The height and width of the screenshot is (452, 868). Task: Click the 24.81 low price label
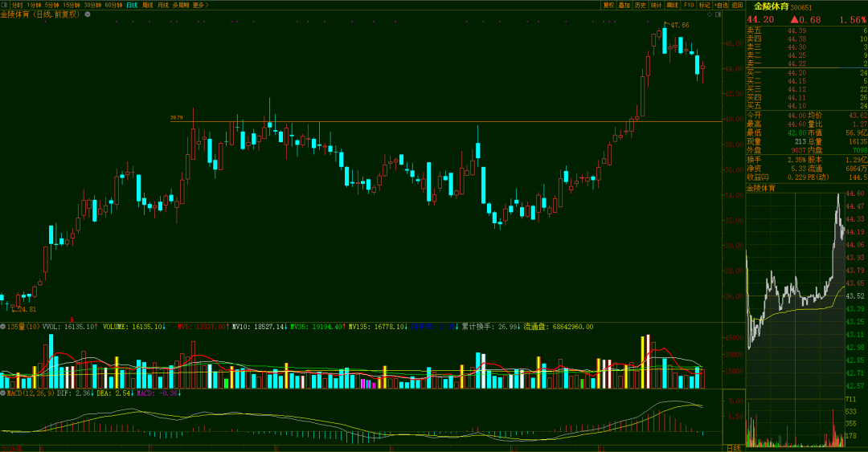(x=27, y=309)
